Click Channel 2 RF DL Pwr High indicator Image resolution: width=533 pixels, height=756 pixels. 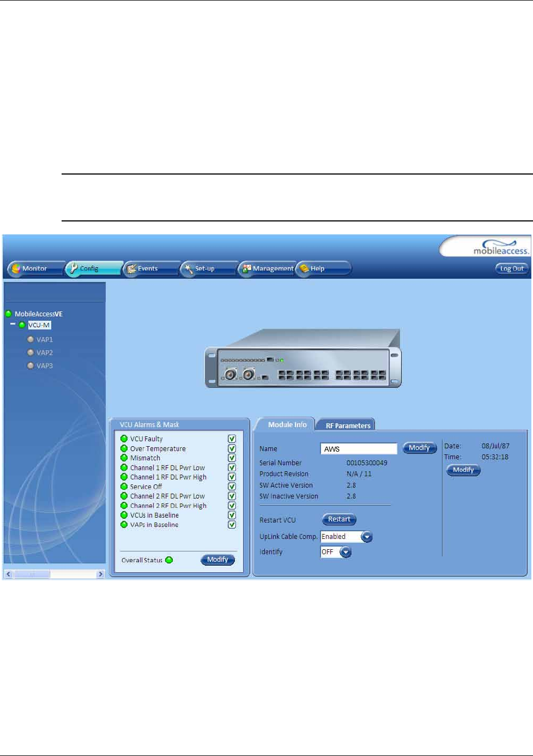point(124,506)
